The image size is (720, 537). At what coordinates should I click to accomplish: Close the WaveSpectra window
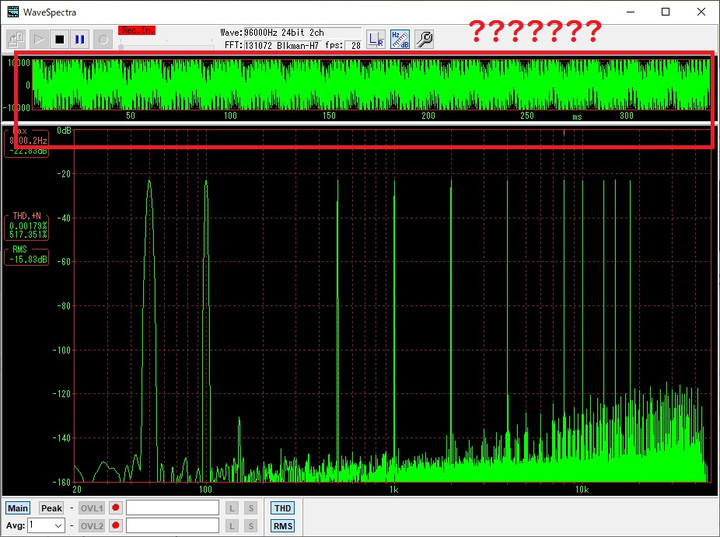pyautogui.click(x=701, y=12)
